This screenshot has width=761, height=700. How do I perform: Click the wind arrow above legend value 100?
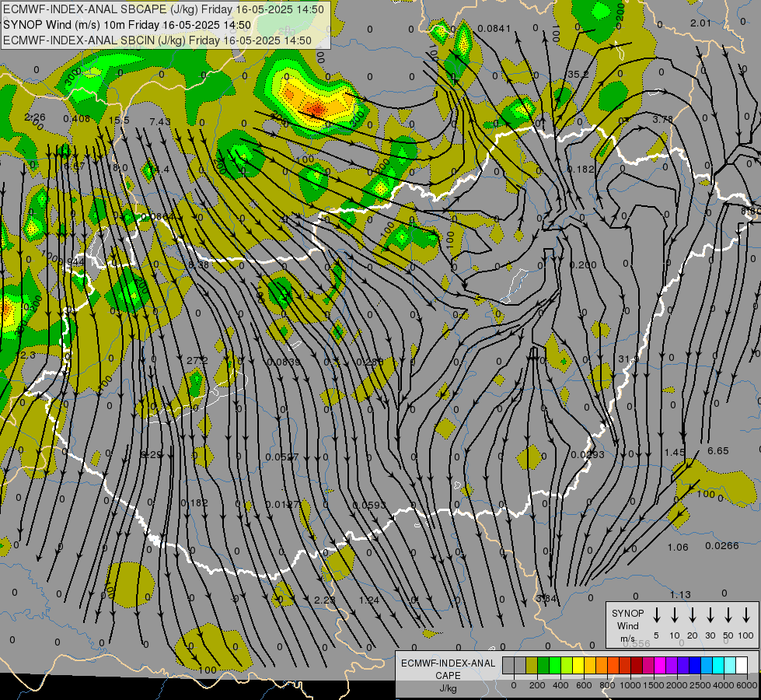(746, 615)
